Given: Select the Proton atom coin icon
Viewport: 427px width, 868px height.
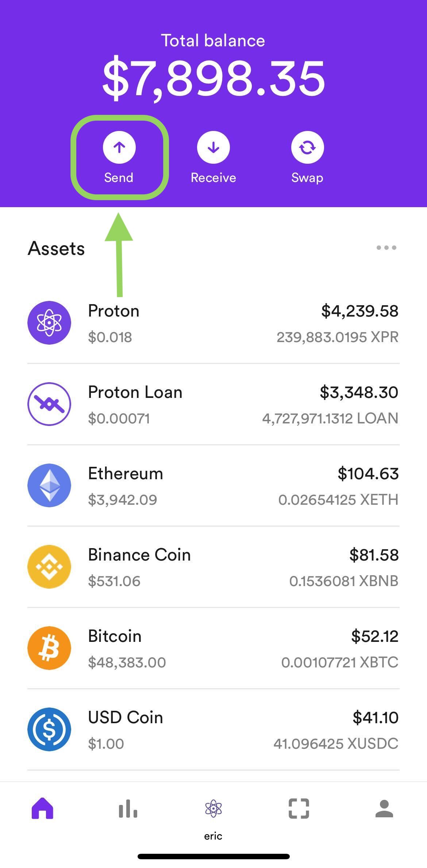Looking at the screenshot, I should [49, 322].
